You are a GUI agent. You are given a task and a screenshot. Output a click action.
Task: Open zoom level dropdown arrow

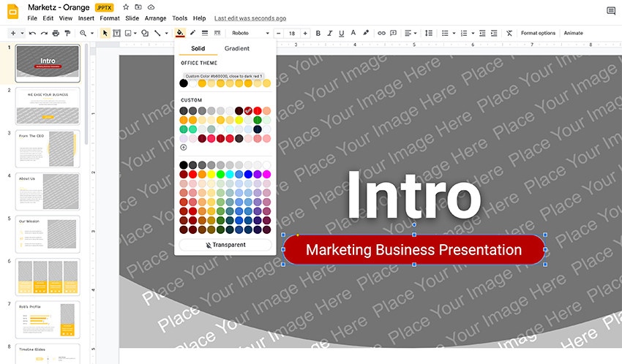pyautogui.click(x=92, y=34)
